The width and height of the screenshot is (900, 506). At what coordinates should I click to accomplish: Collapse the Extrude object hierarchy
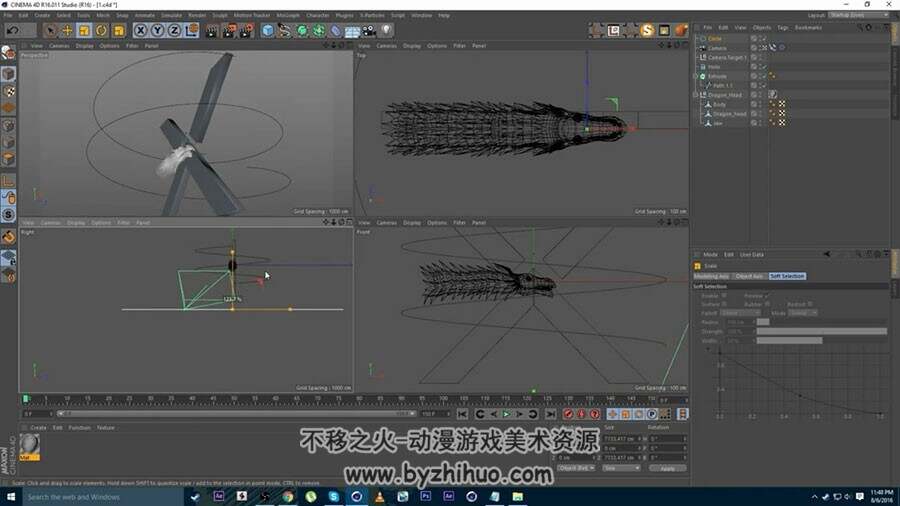(x=695, y=76)
